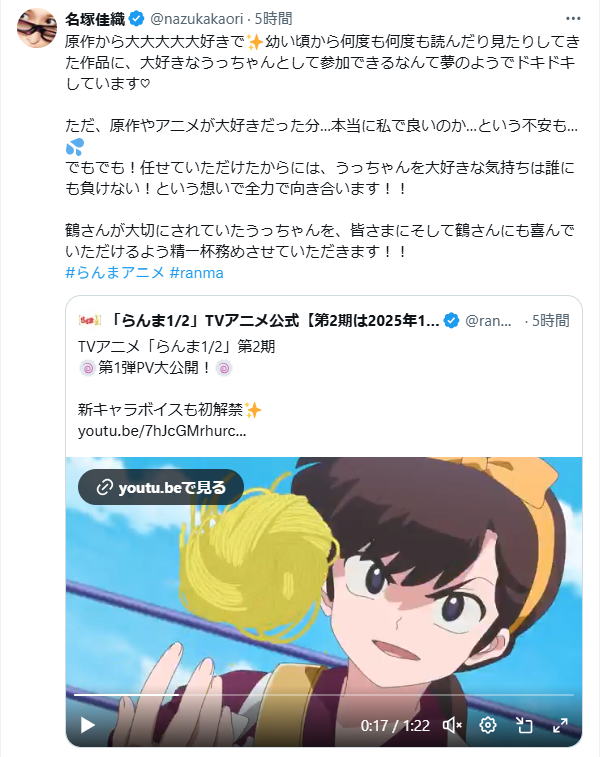
Task: Seek along the video progress bar
Action: pyautogui.click(x=323, y=695)
